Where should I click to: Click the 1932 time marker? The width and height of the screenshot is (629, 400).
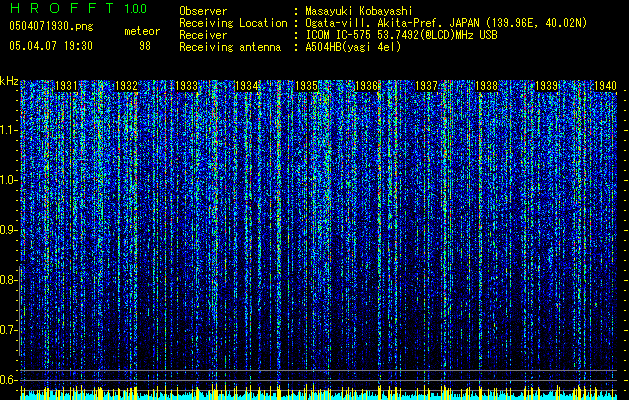(x=126, y=86)
